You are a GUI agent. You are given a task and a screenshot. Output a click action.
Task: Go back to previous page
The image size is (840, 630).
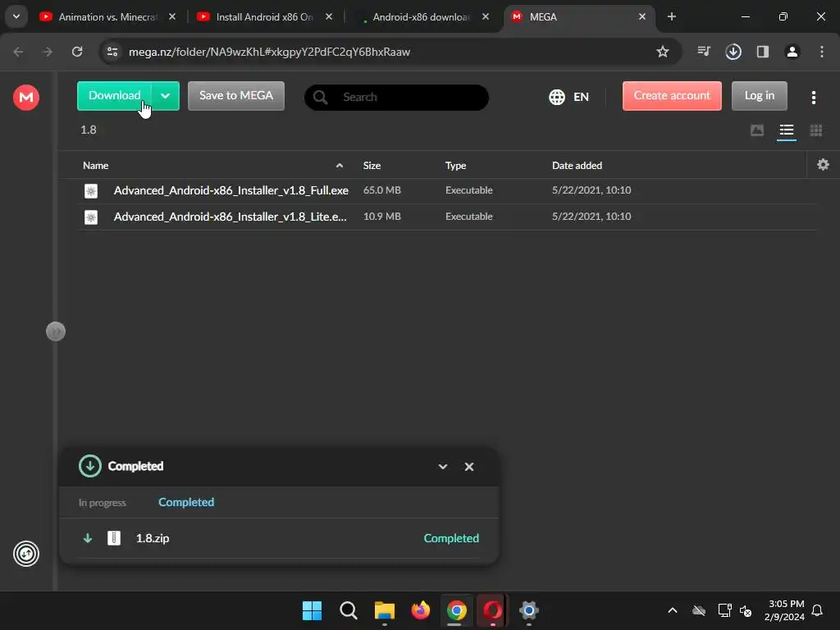pos(18,52)
